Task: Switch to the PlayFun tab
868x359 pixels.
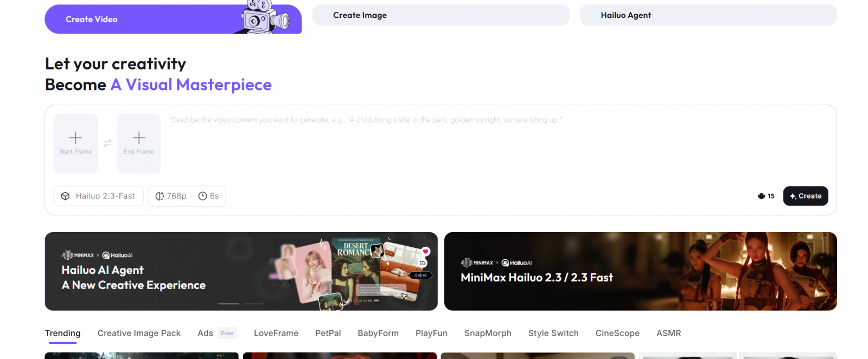Action: (431, 333)
